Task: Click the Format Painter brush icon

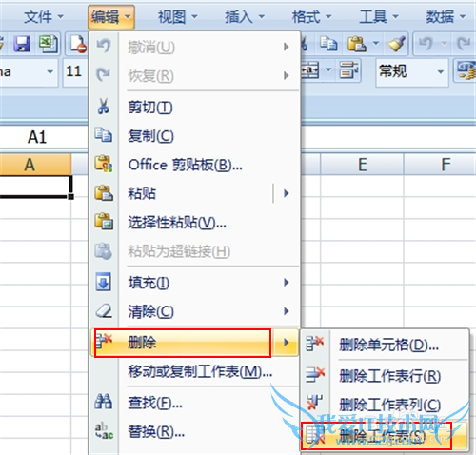Action: point(397,44)
